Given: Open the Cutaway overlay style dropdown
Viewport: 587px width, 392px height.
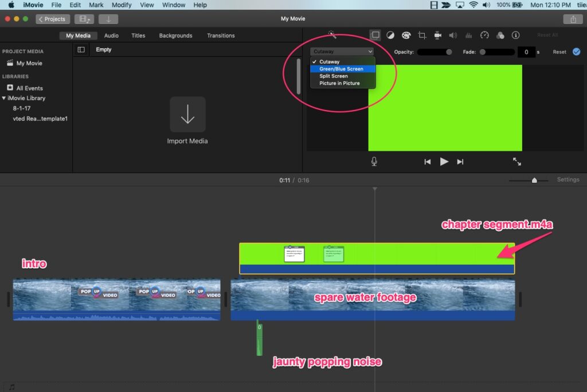Looking at the screenshot, I should 342,52.
